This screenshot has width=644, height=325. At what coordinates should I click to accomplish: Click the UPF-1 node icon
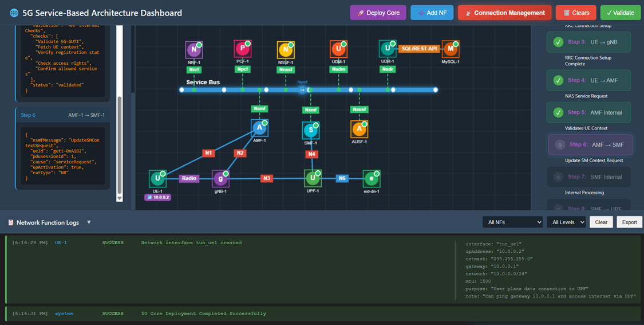click(313, 178)
